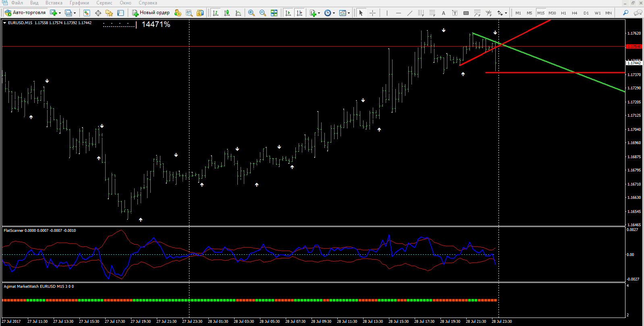The width and height of the screenshot is (644, 326).
Task: Switch chart to line chart mode
Action: pyautogui.click(x=238, y=13)
